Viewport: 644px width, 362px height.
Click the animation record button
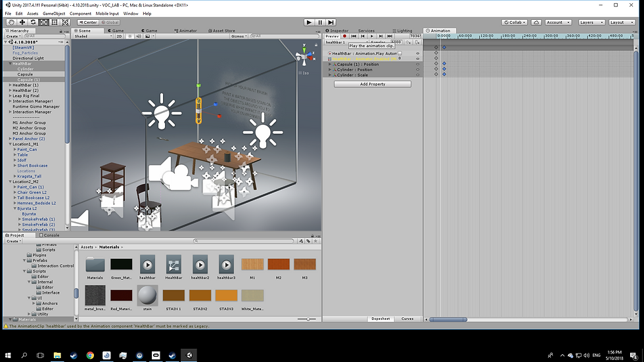pyautogui.click(x=344, y=36)
